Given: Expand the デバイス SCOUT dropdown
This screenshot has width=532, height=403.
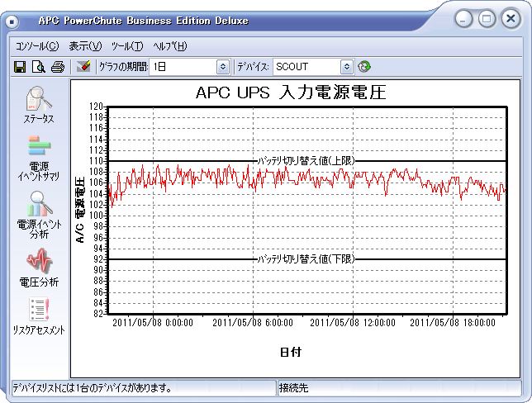Looking at the screenshot, I should pos(347,67).
